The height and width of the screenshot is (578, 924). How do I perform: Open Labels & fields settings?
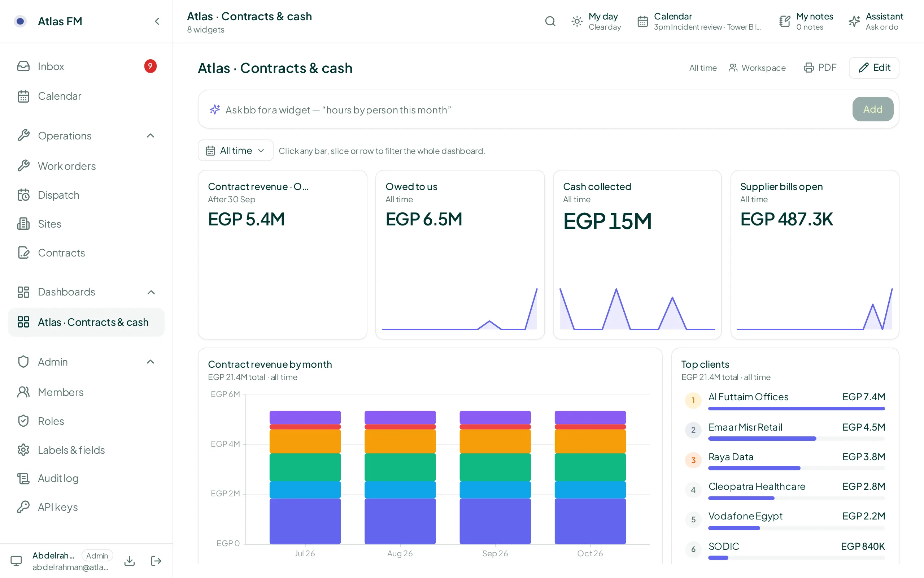point(86,450)
